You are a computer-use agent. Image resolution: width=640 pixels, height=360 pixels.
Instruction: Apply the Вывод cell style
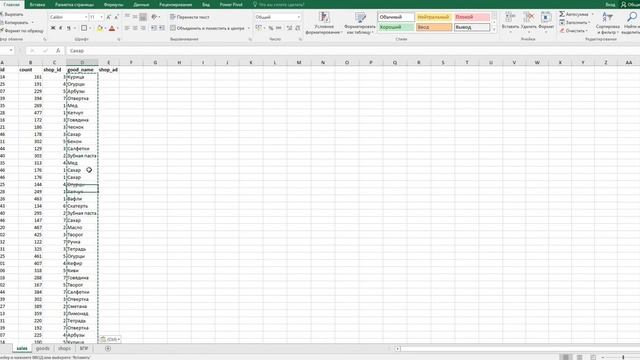coord(472,27)
